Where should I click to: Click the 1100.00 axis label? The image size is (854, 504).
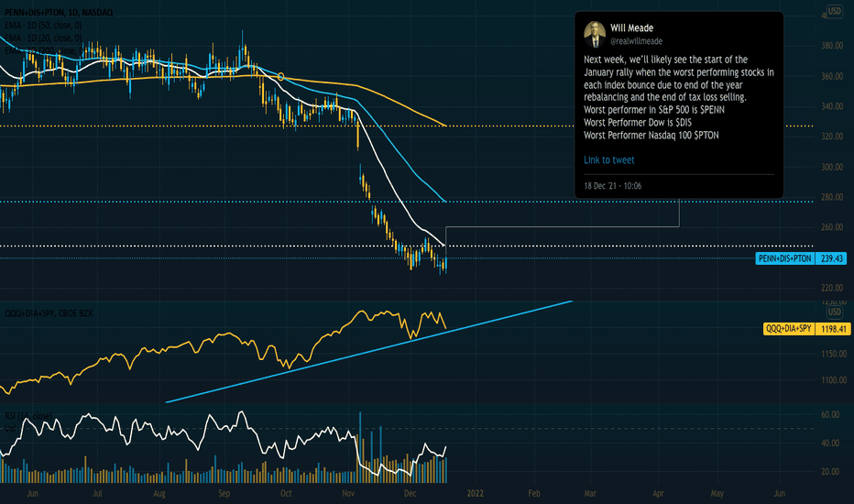[x=834, y=379]
